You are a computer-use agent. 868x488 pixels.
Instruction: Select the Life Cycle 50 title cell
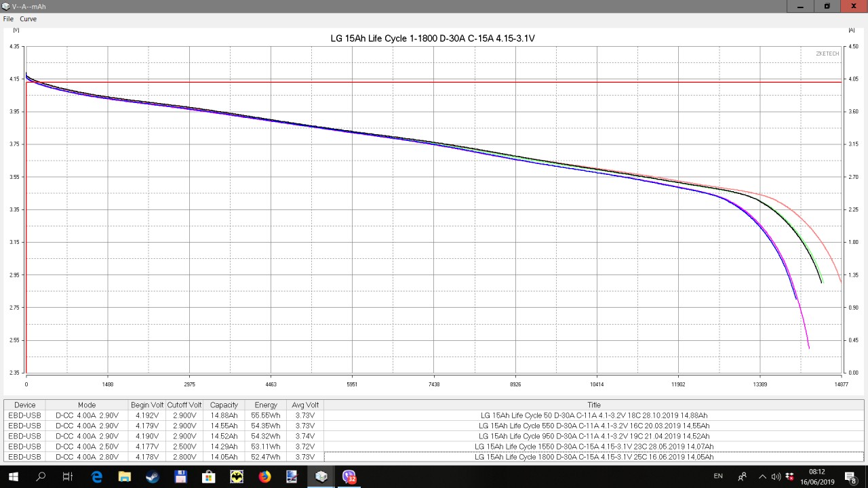(x=594, y=415)
